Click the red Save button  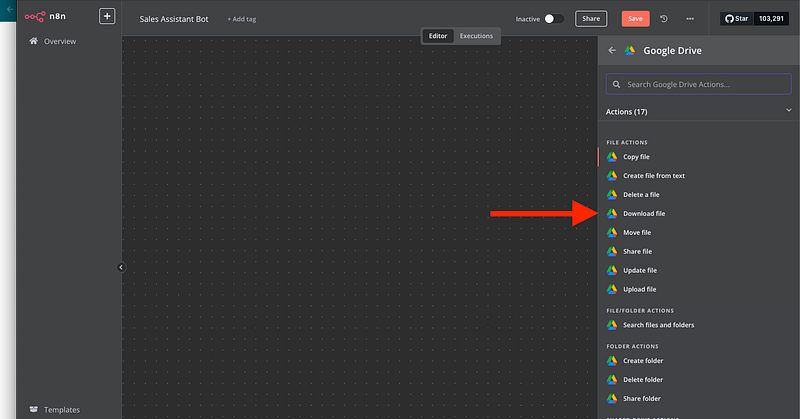(635, 18)
